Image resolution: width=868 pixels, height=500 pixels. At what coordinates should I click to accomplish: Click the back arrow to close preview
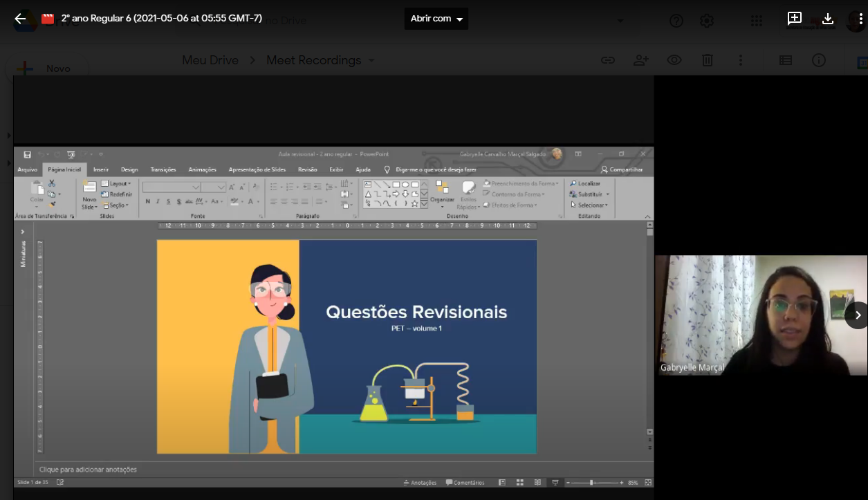[20, 19]
